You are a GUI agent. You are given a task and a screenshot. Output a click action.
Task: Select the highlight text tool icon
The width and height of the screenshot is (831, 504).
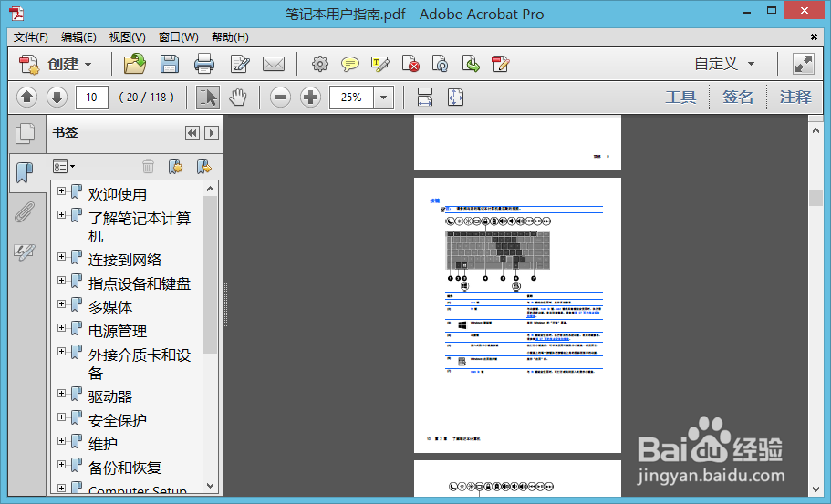tap(380, 64)
